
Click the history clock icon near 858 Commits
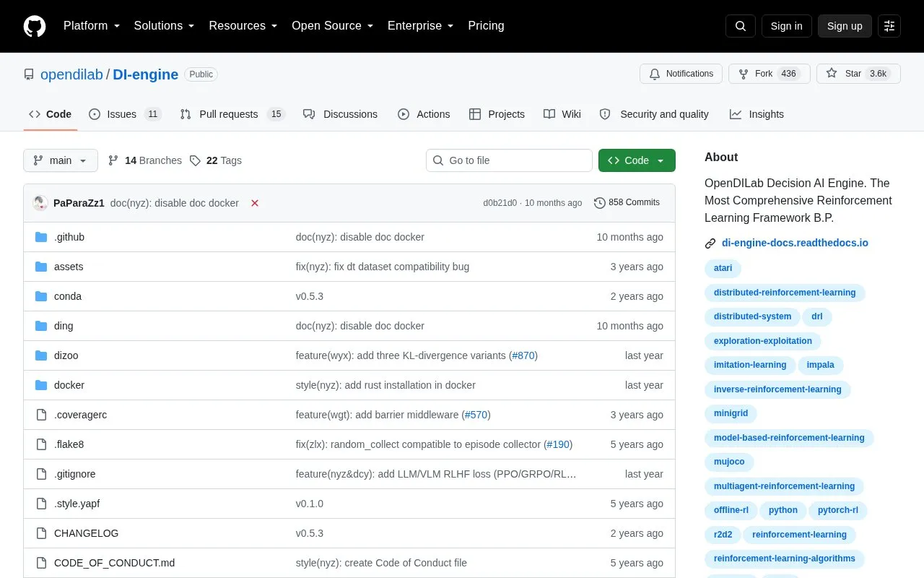[600, 203]
